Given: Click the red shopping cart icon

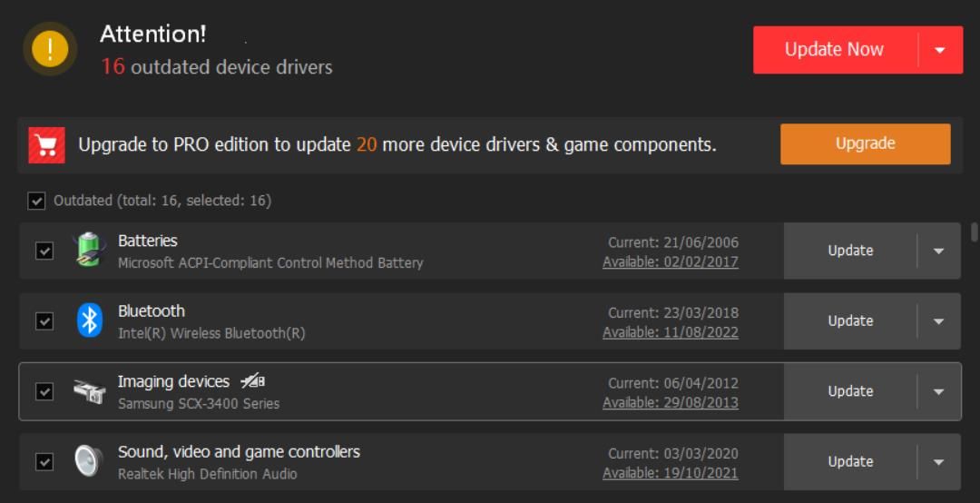Looking at the screenshot, I should point(46,144).
